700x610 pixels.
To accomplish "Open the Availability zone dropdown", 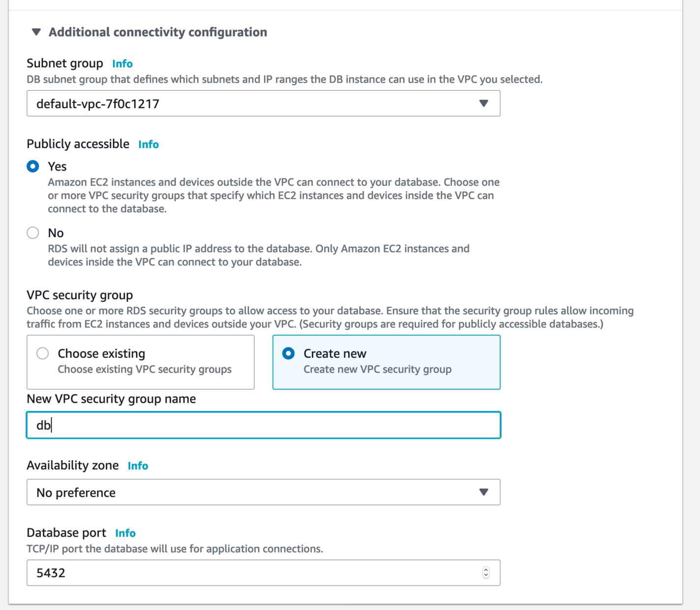I will 263,493.
